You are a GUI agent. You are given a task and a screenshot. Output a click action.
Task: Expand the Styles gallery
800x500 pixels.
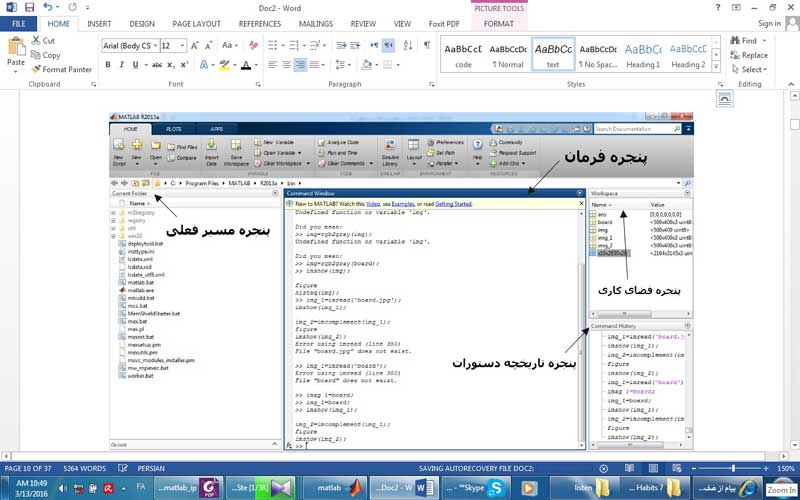[716, 66]
